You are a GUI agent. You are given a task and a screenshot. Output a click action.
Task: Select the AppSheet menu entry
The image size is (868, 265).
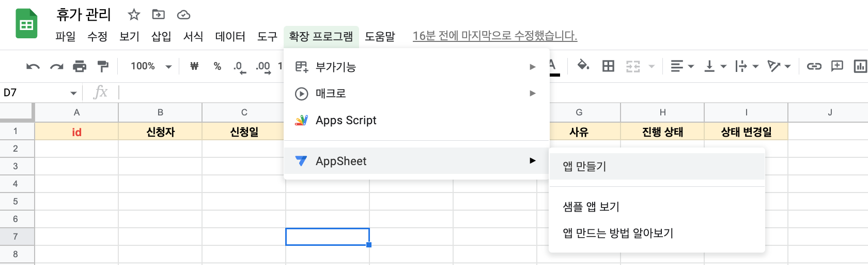click(x=416, y=161)
